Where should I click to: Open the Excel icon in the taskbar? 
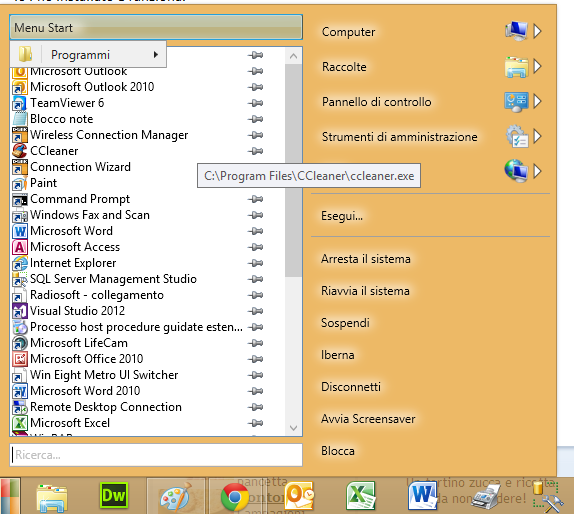361,496
